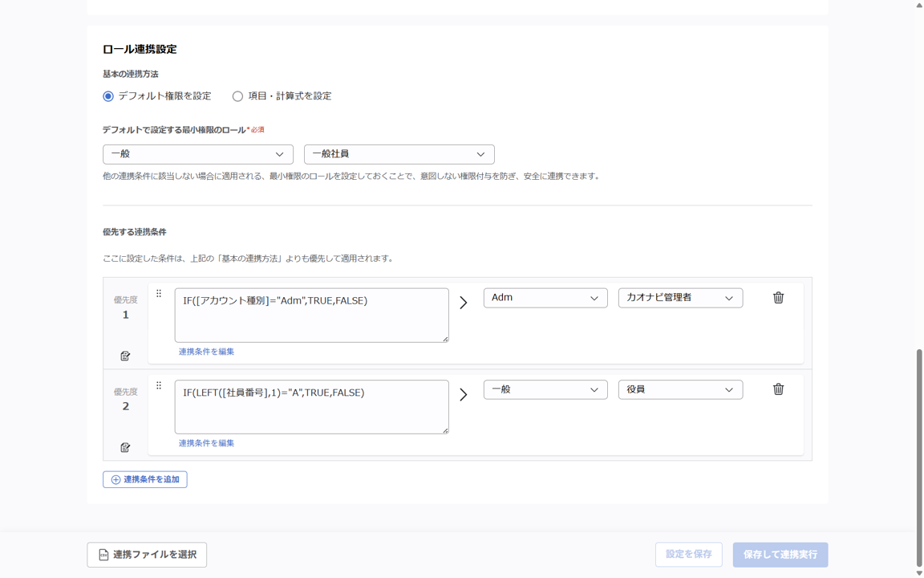Click the 連携ファイルを選択 button
924x578 pixels.
click(x=147, y=555)
